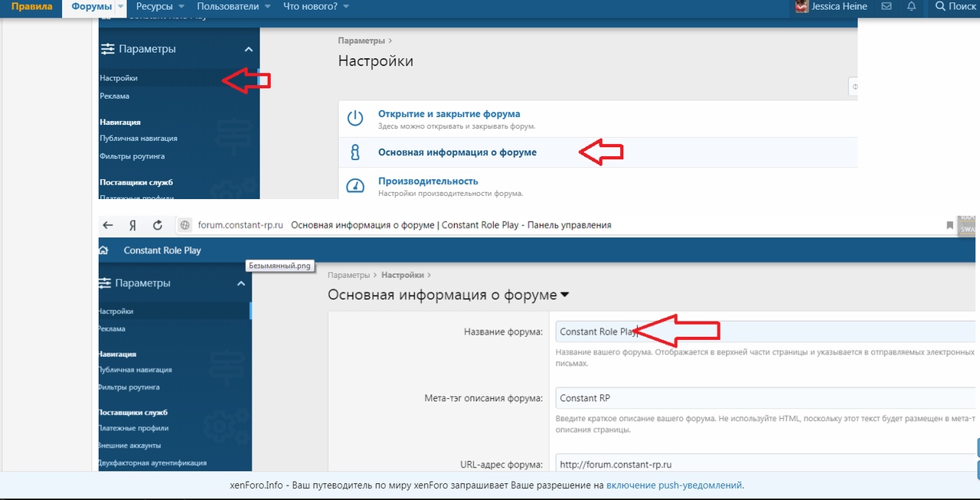Click the home icon in admin header
This screenshot has width=980, height=500.
pos(105,250)
